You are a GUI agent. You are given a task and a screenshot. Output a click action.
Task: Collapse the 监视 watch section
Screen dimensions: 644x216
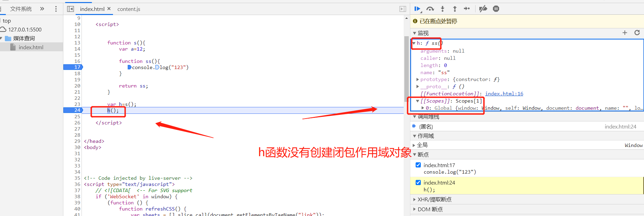415,33
